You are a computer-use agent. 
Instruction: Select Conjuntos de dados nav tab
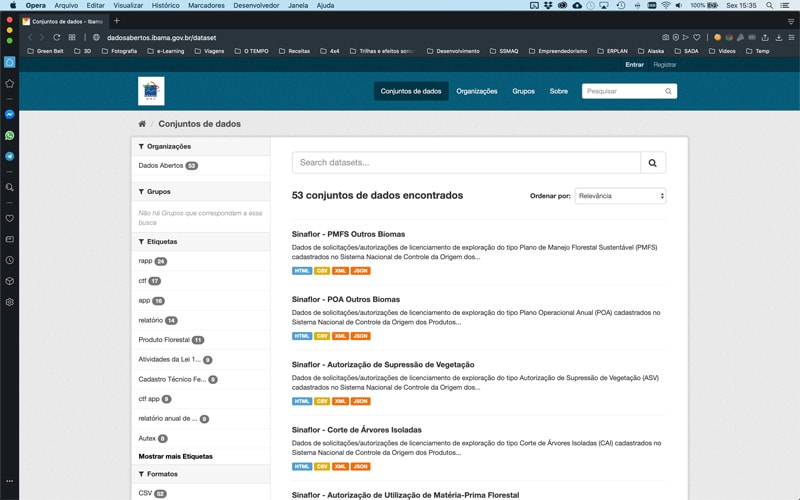click(411, 91)
